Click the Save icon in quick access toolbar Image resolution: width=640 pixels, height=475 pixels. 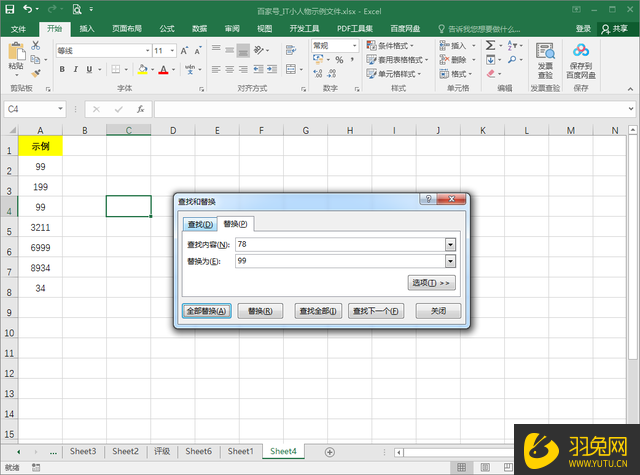pyautogui.click(x=9, y=9)
